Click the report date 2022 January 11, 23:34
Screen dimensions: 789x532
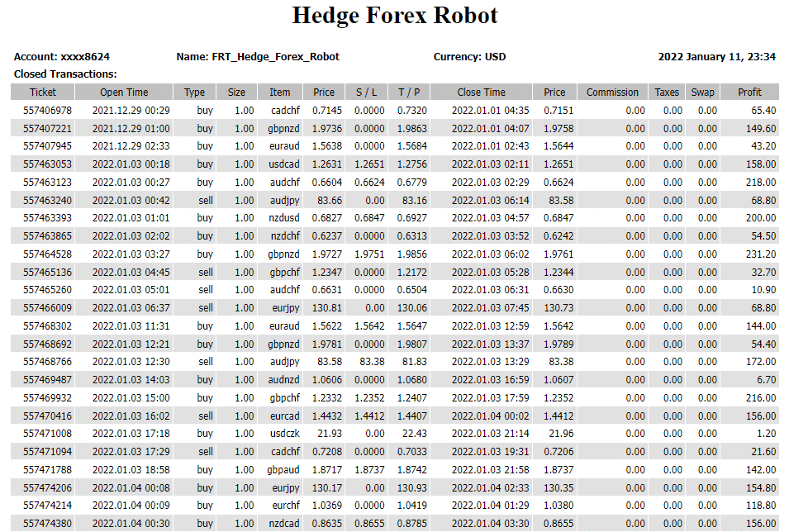tap(716, 57)
